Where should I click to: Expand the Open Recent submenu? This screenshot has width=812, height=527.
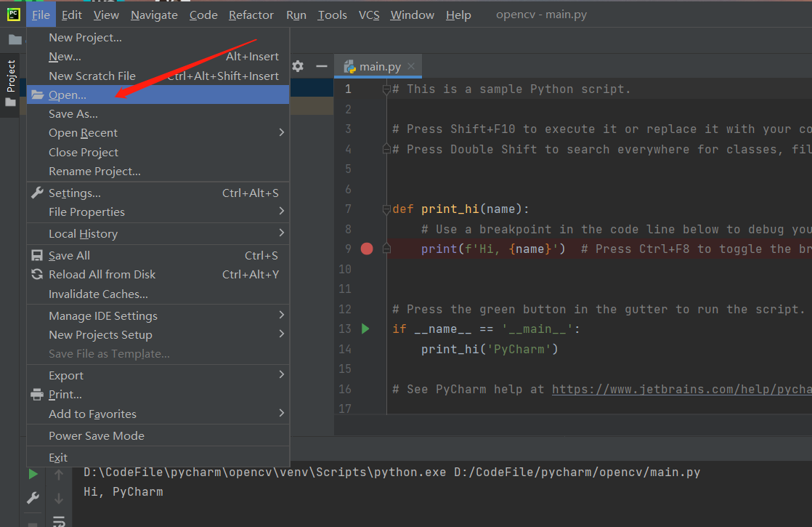(x=158, y=132)
